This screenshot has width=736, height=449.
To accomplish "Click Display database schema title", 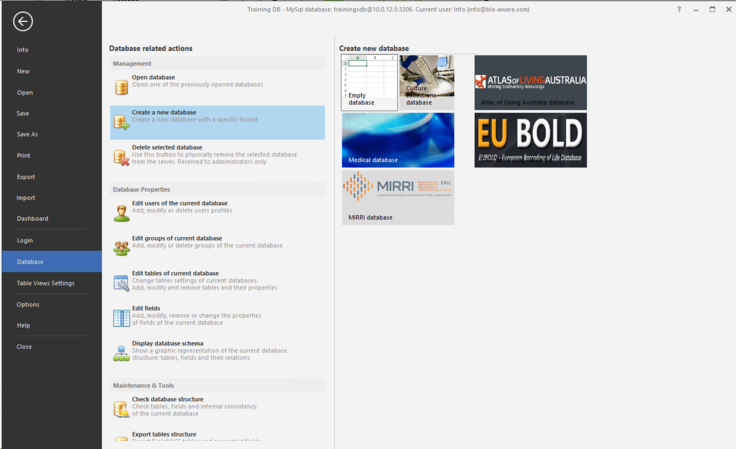I will (168, 343).
